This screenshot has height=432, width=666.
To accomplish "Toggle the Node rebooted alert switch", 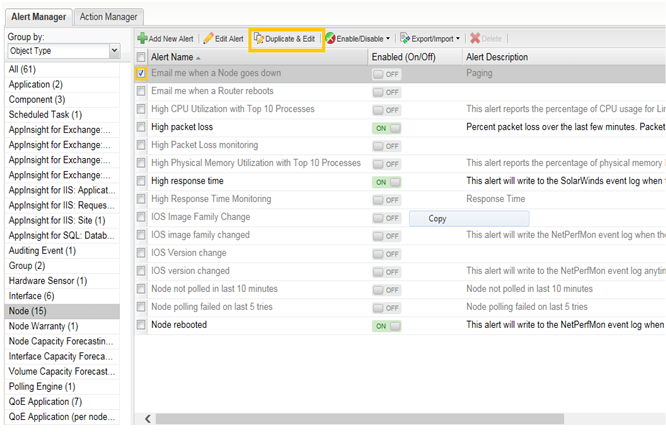I will point(386,326).
